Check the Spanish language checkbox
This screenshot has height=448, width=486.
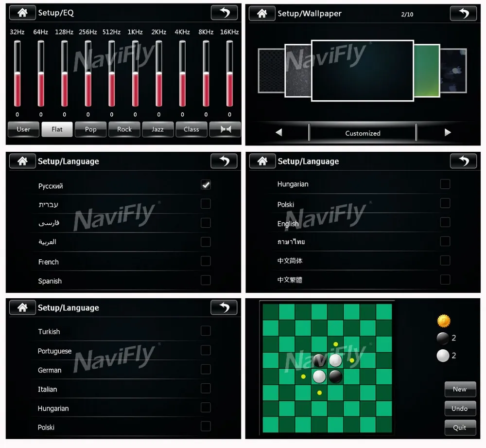pos(206,280)
